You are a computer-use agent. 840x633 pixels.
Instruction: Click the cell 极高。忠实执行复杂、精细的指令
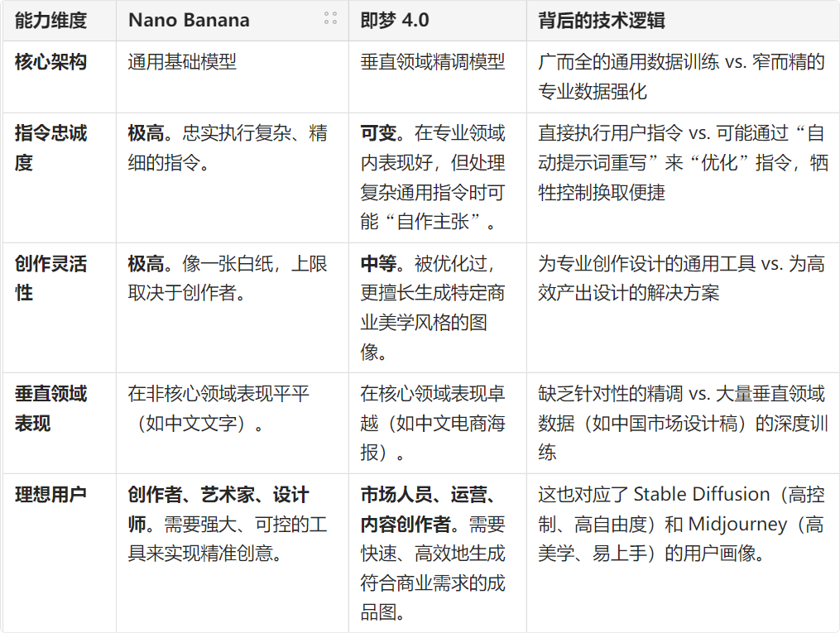(x=233, y=177)
